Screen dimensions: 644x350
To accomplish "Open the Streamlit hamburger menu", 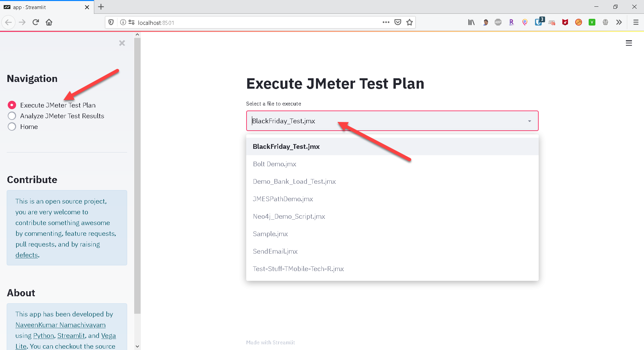I will [629, 43].
